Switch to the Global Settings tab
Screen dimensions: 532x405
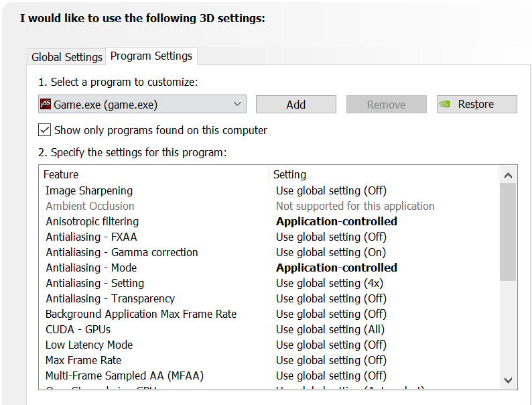(67, 57)
